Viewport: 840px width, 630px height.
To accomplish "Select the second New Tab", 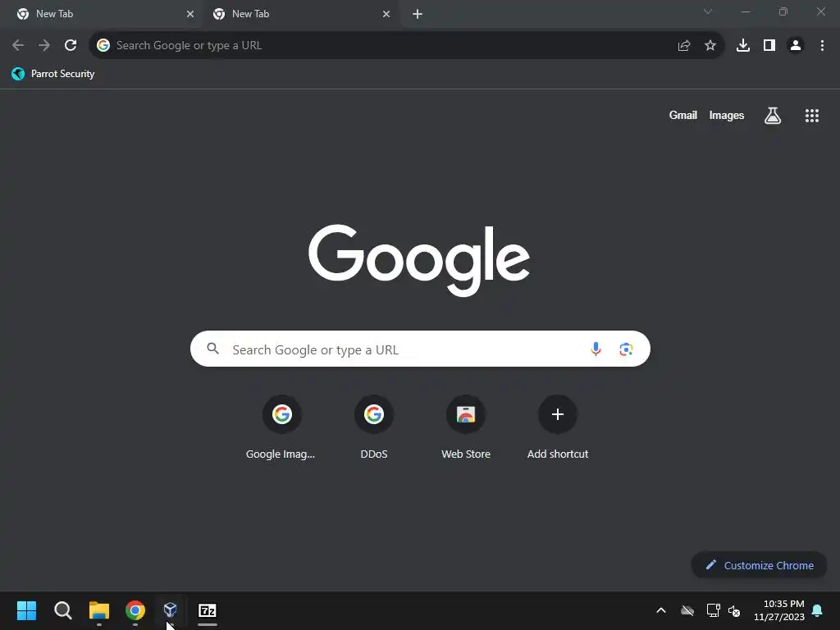I will click(x=300, y=14).
